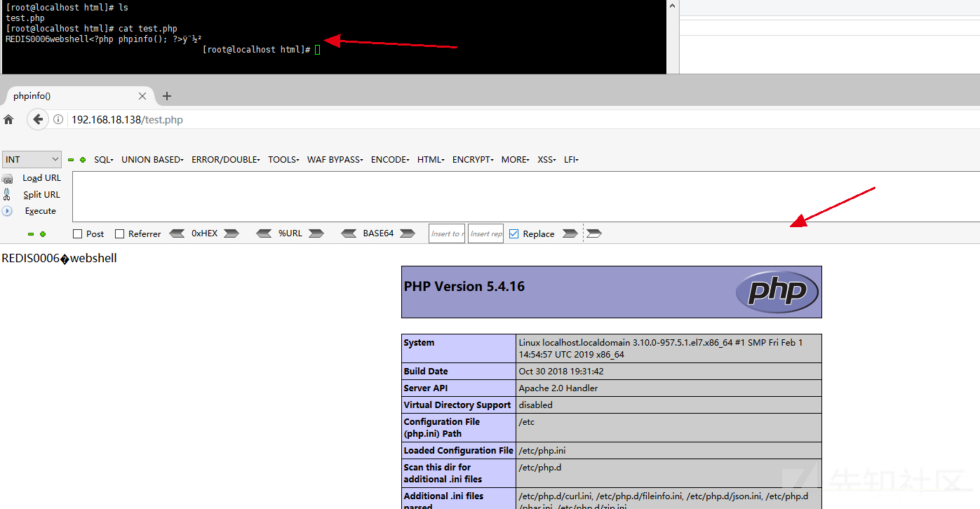Focus the first Insert field before Replace
This screenshot has width=980, height=509.
point(447,233)
